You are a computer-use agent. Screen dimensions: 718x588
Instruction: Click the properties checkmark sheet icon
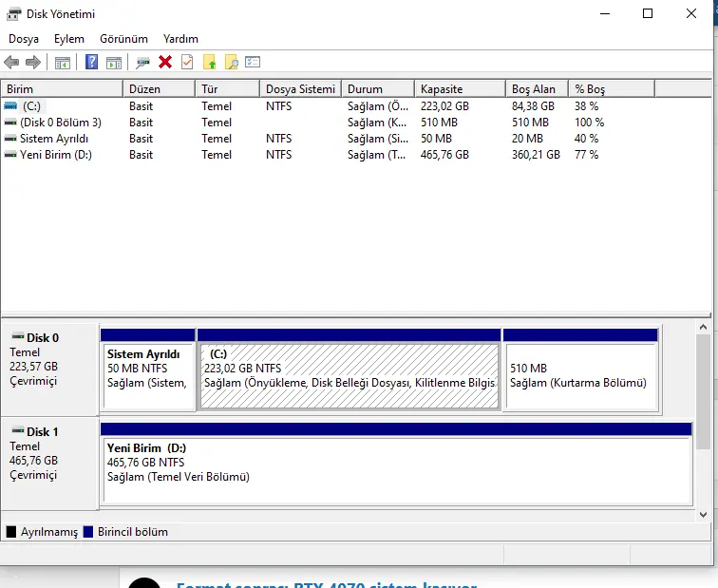click(187, 62)
